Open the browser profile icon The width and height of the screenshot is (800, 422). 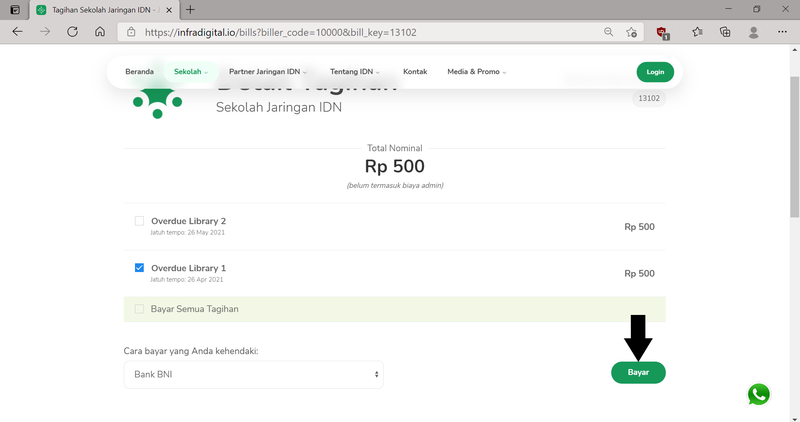coord(753,32)
